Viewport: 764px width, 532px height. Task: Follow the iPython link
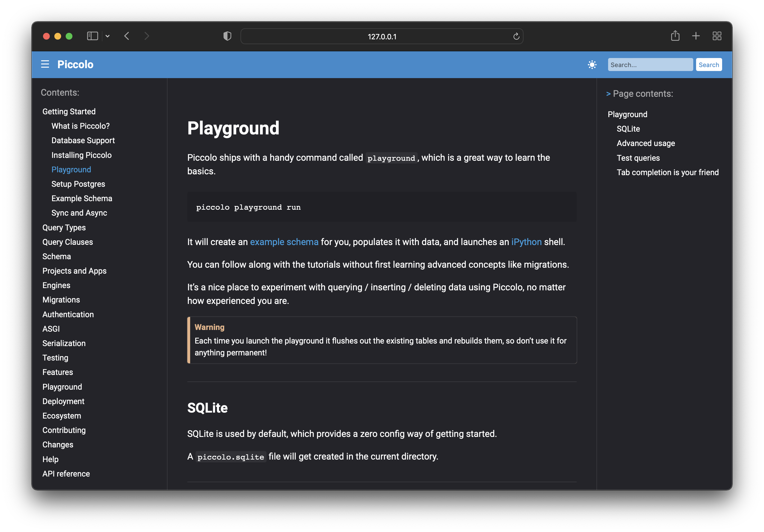[x=526, y=242]
